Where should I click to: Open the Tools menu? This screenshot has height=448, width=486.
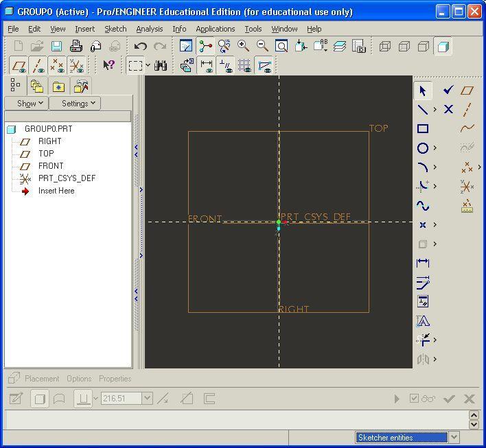click(253, 29)
